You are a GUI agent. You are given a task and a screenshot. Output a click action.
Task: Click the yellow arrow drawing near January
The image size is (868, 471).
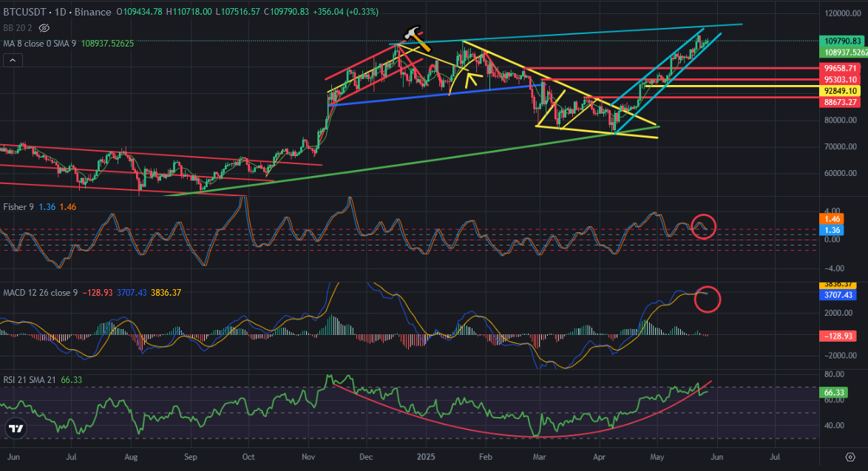[471, 81]
